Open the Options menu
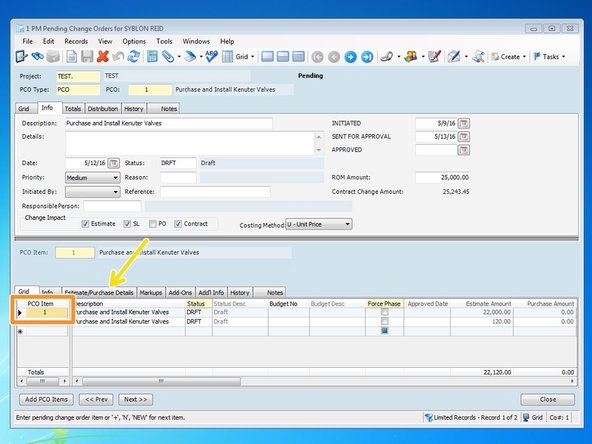592x444 pixels. [x=134, y=41]
